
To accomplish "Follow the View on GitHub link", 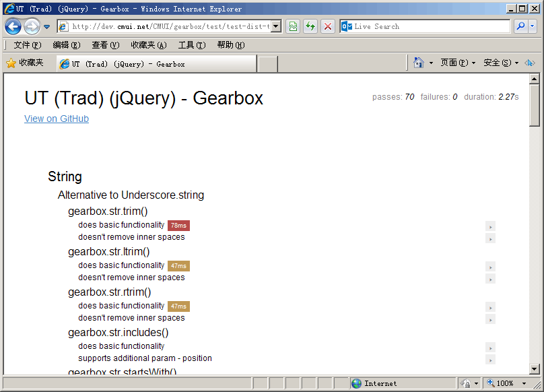I will (57, 119).
